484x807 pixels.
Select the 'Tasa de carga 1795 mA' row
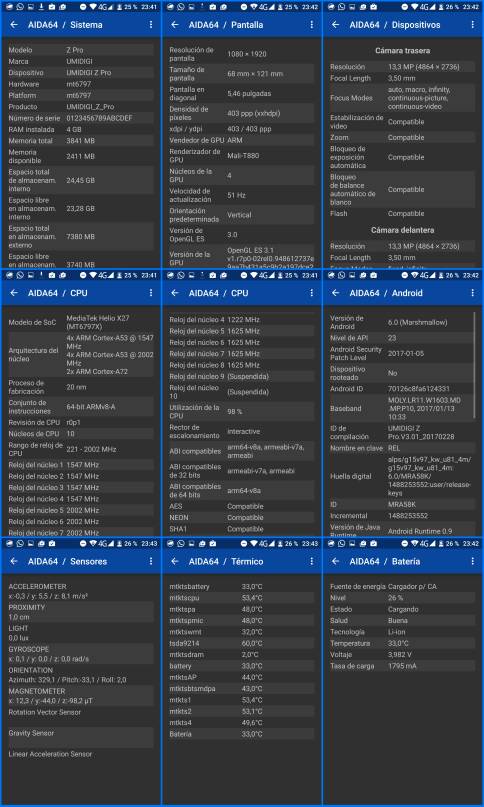(402, 666)
